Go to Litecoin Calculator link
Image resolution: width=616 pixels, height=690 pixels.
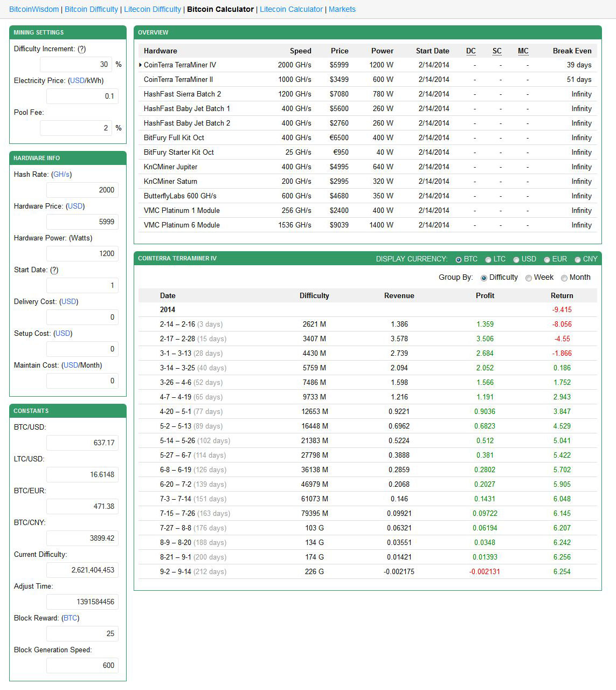pos(291,9)
